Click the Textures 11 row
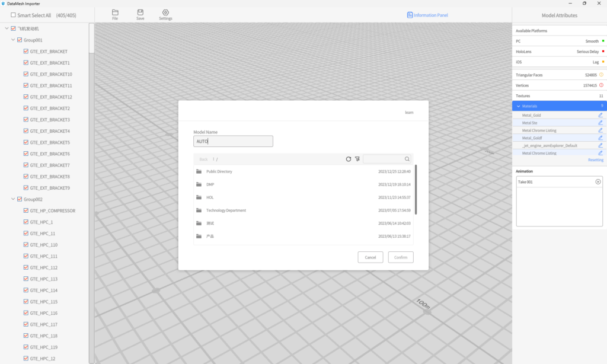This screenshot has width=607, height=364. coord(560,95)
